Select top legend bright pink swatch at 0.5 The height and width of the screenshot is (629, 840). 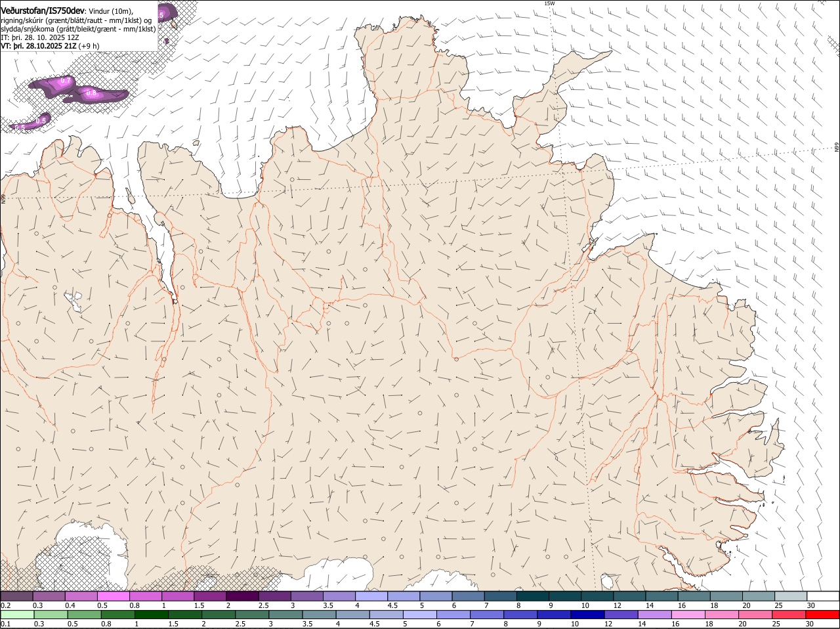(113, 596)
